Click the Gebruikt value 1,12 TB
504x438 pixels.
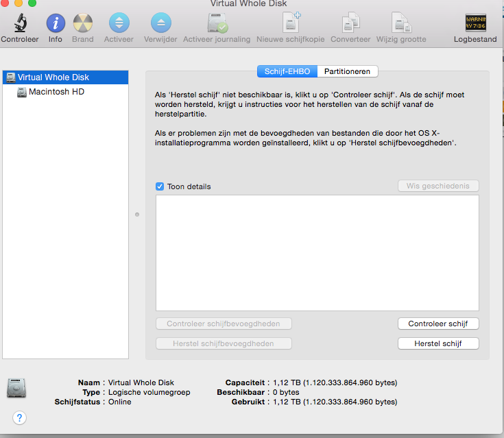[335, 402]
